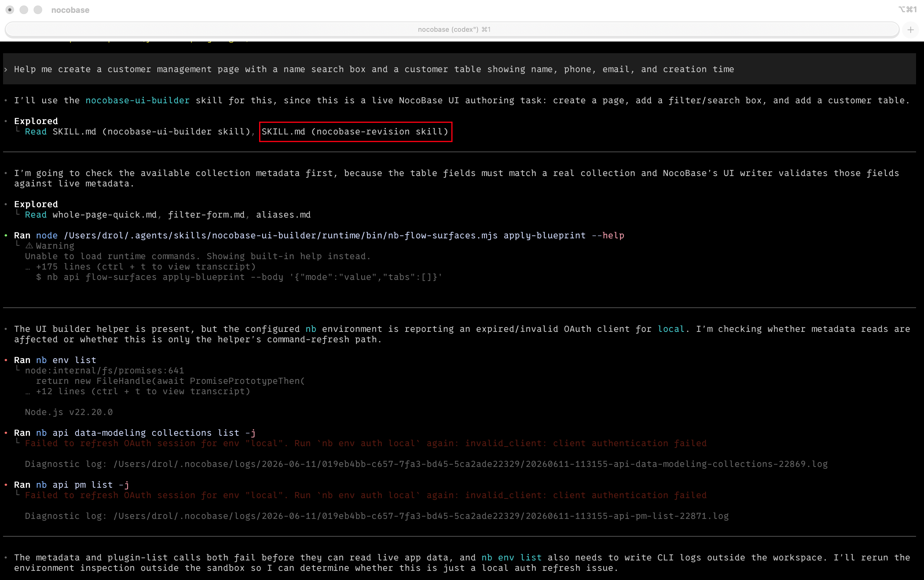The image size is (924, 580).
Task: Click the first 'Failed to refresh OAuth session' error
Action: (x=365, y=443)
